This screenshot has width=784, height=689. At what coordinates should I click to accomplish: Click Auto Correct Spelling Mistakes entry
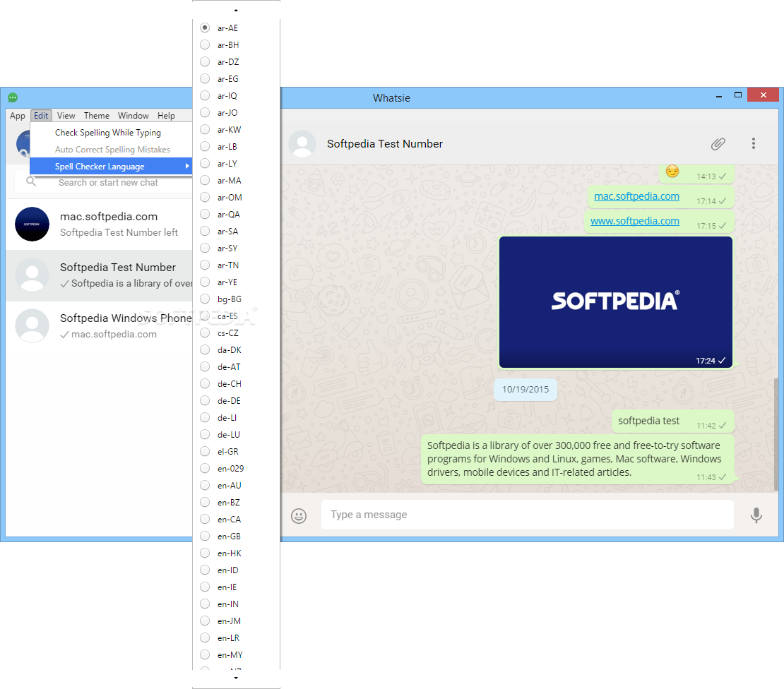(x=111, y=150)
